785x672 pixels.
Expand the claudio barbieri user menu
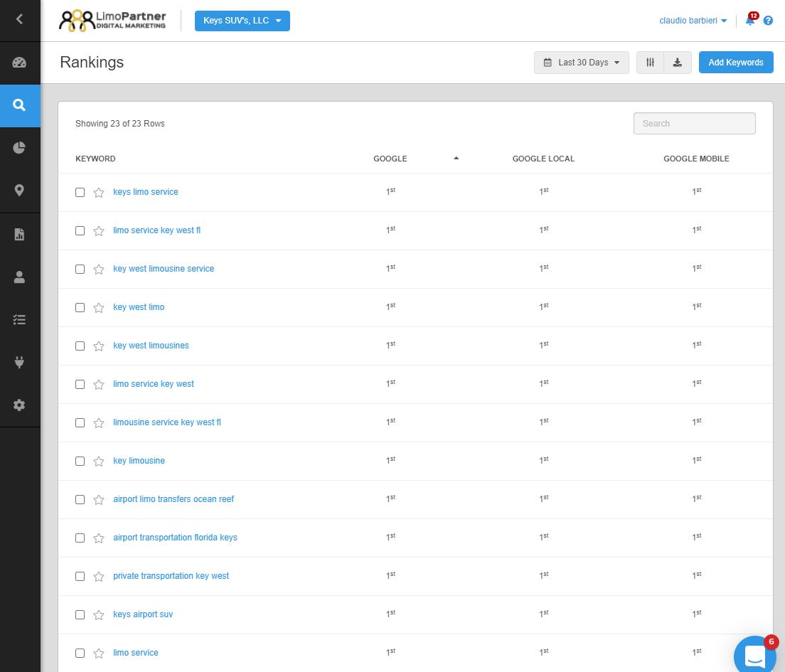(693, 21)
